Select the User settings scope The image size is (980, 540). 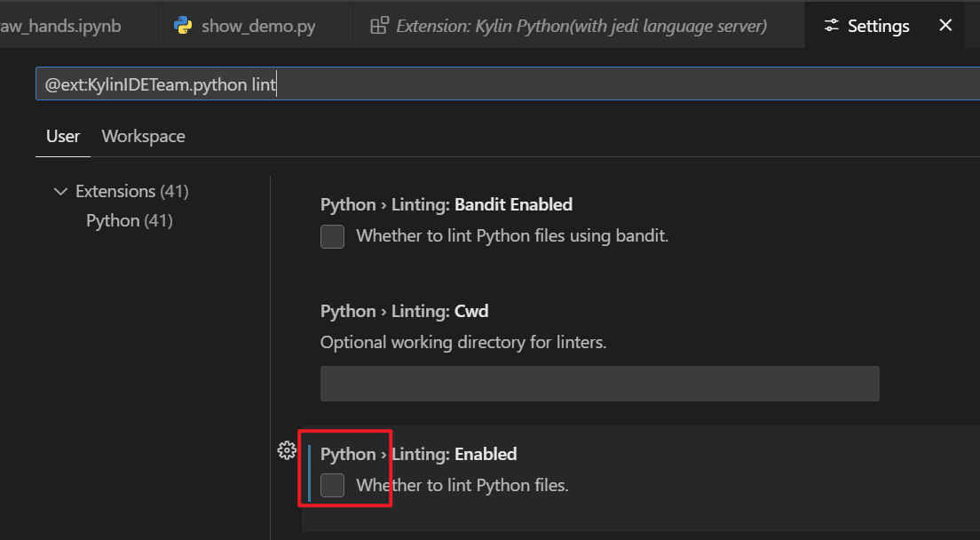[x=62, y=136]
